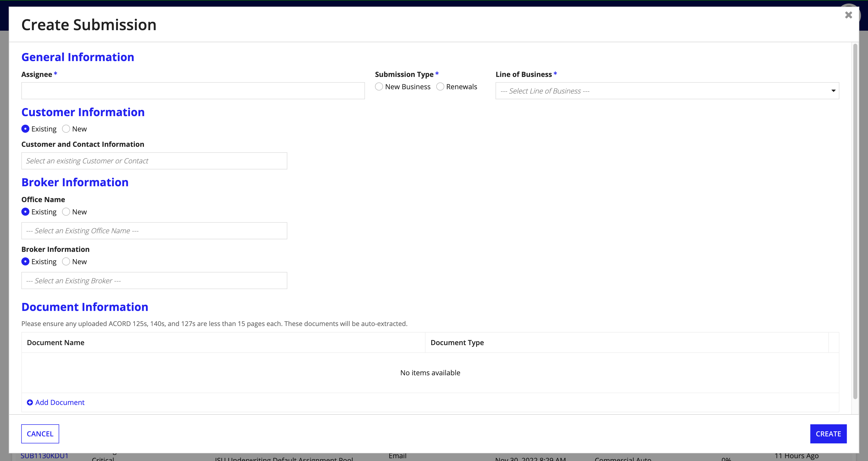Close the Create Submission dialog

[848, 15]
